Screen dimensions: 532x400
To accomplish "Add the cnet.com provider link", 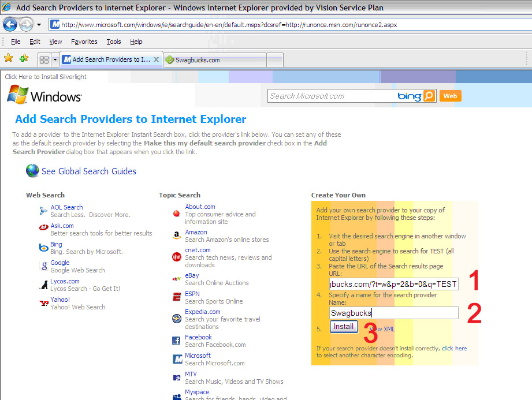I will point(198,250).
